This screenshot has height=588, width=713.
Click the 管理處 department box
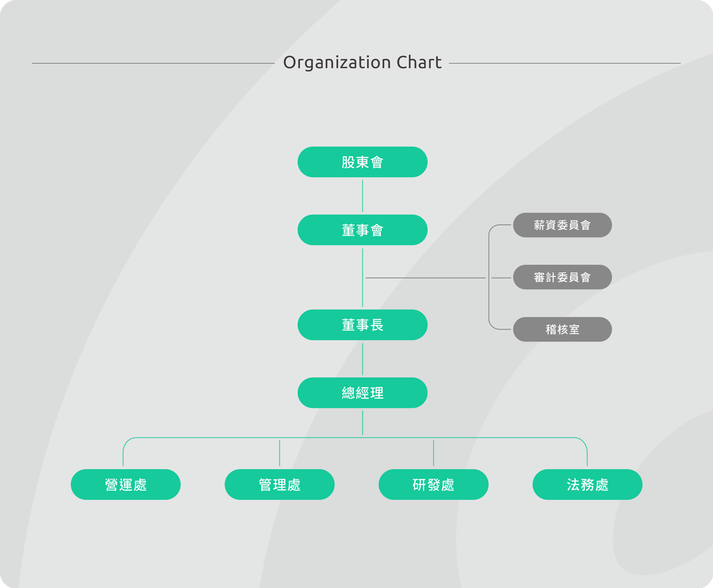click(x=279, y=485)
